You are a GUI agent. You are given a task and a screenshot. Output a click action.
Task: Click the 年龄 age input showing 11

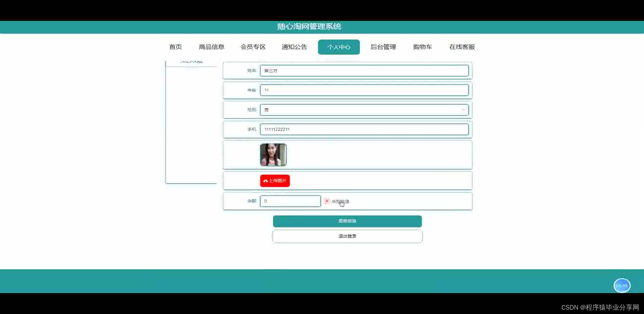pos(364,90)
